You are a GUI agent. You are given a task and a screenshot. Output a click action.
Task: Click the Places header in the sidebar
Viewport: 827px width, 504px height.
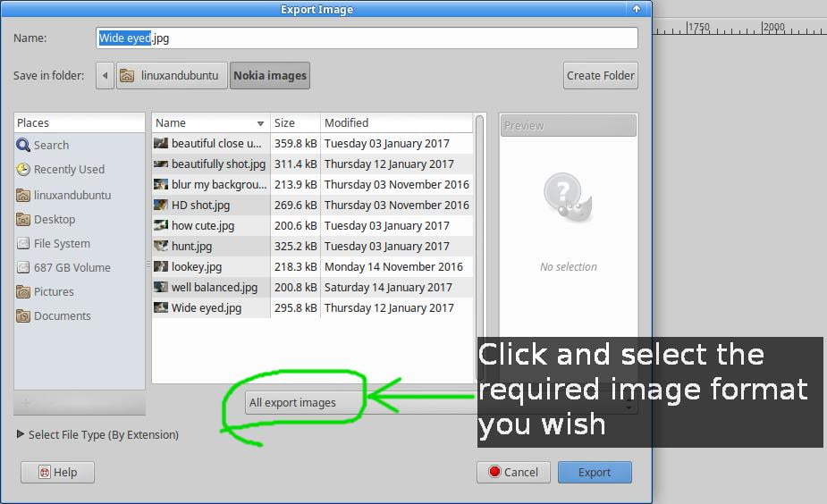[x=79, y=122]
